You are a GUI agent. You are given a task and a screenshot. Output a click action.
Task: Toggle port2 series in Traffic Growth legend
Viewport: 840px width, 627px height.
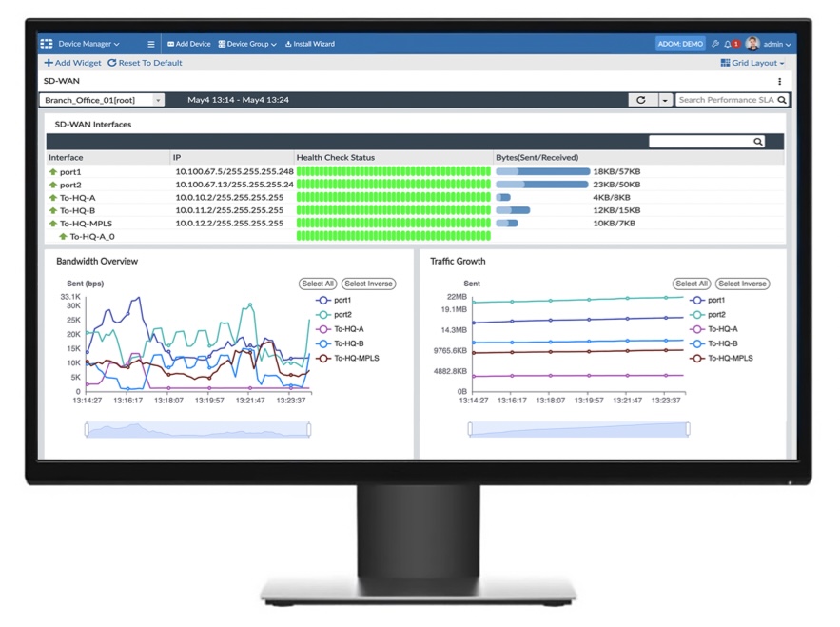pos(708,314)
